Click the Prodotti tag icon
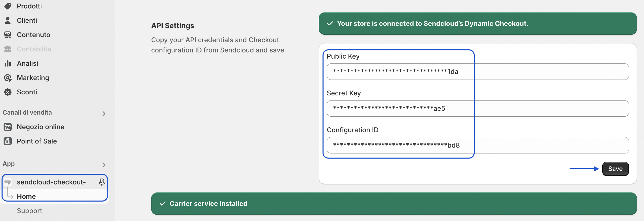The image size is (644, 221). [x=8, y=6]
